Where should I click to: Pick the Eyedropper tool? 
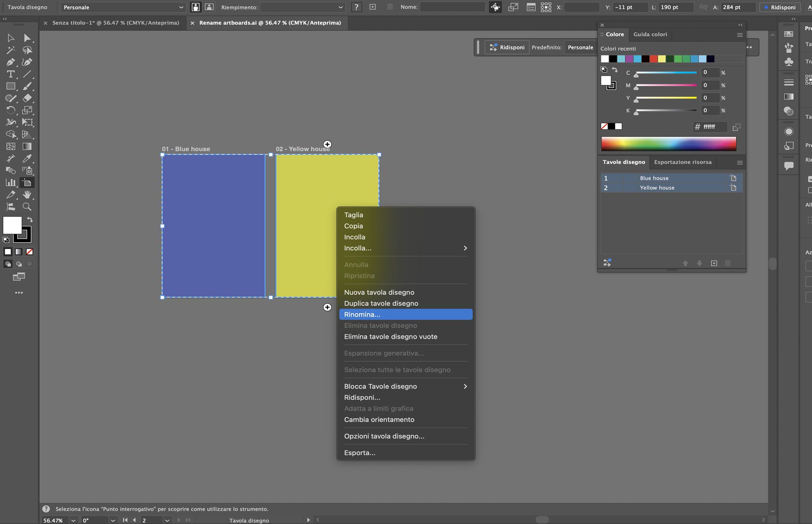27,158
